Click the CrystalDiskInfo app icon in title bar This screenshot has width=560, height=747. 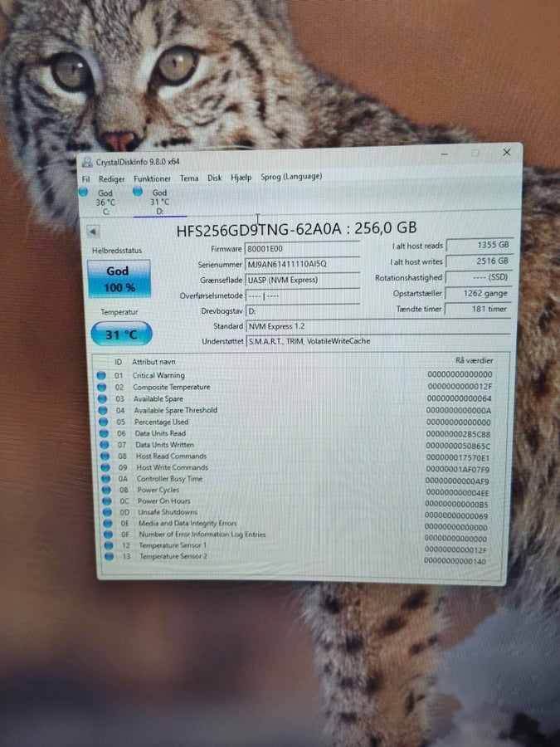click(86, 162)
